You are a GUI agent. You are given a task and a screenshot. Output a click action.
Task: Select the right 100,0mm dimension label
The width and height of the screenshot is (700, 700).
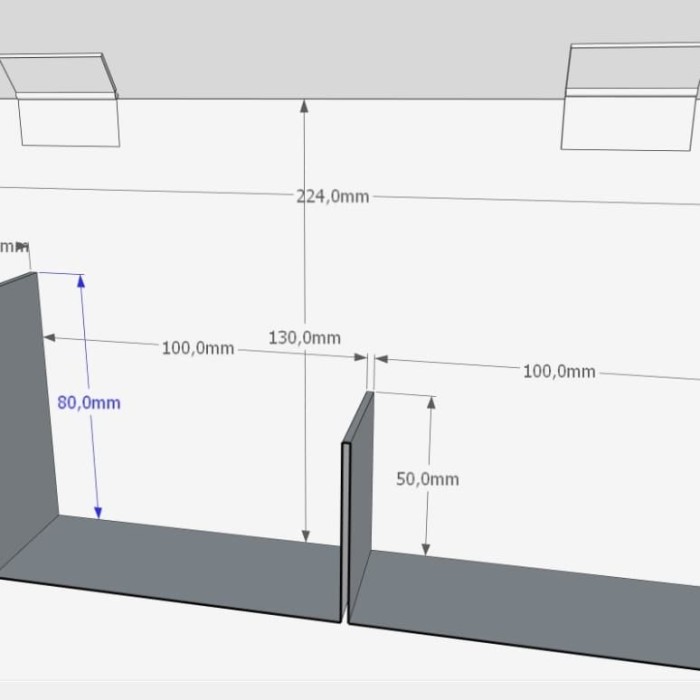point(559,371)
